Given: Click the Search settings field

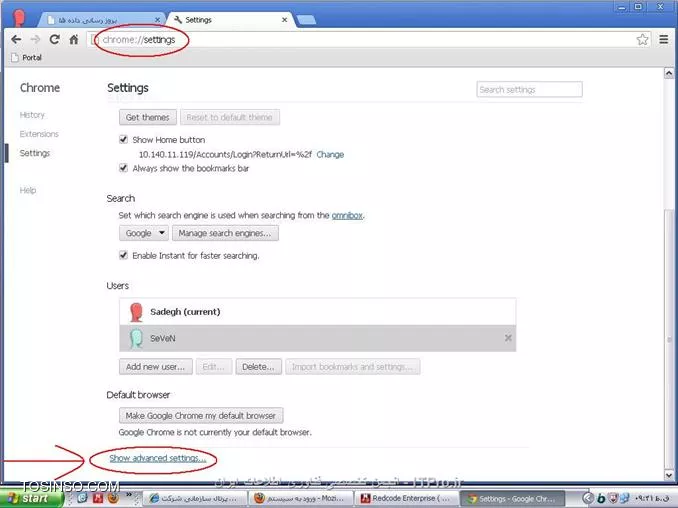Looking at the screenshot, I should 529,89.
